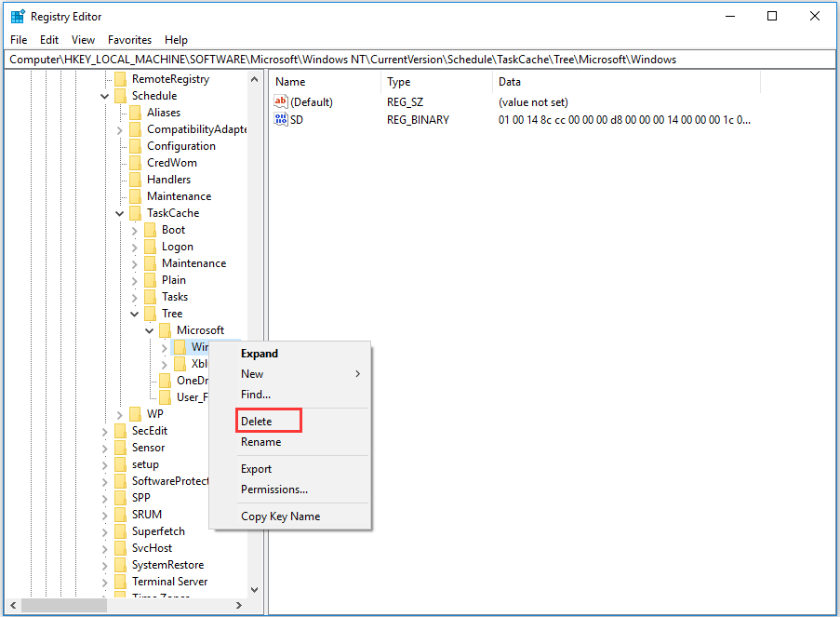
Task: Click the folder icon next to CredWom
Action: coord(134,162)
